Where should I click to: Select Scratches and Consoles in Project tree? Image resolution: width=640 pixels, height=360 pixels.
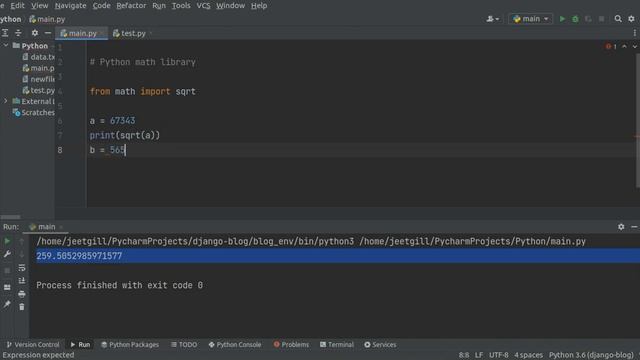tap(33, 112)
